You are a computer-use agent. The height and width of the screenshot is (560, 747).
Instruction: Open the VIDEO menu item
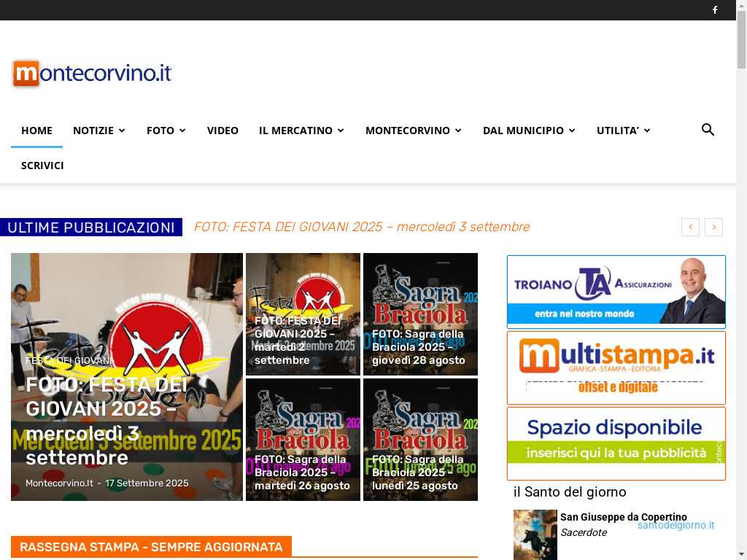(x=222, y=131)
